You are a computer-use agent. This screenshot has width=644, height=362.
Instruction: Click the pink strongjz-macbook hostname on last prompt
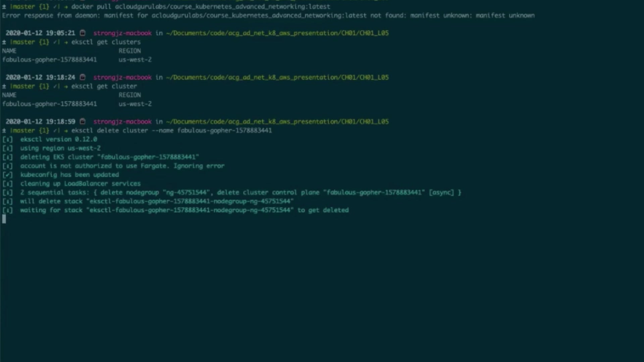[x=122, y=121]
